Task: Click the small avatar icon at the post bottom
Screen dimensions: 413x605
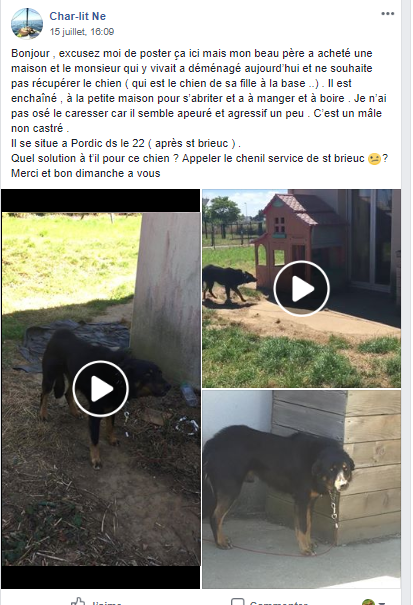Action: pyautogui.click(x=369, y=602)
